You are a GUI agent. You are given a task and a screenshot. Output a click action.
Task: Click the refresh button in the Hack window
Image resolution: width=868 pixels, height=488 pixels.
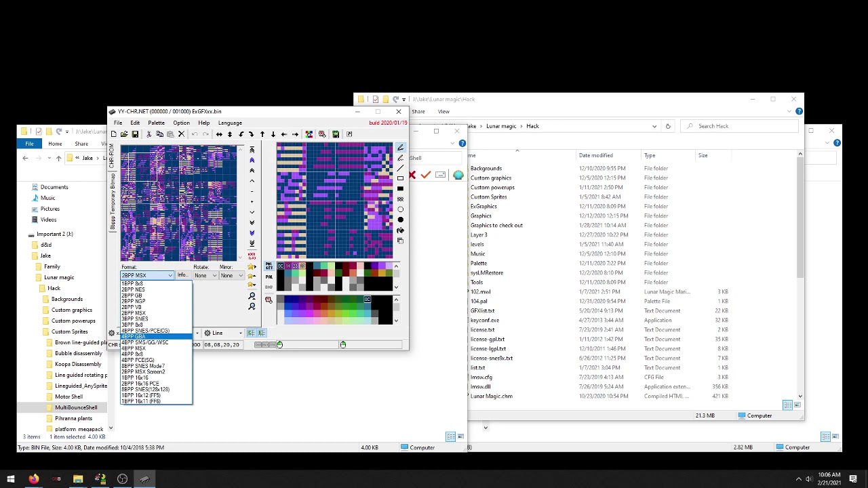[668, 126]
